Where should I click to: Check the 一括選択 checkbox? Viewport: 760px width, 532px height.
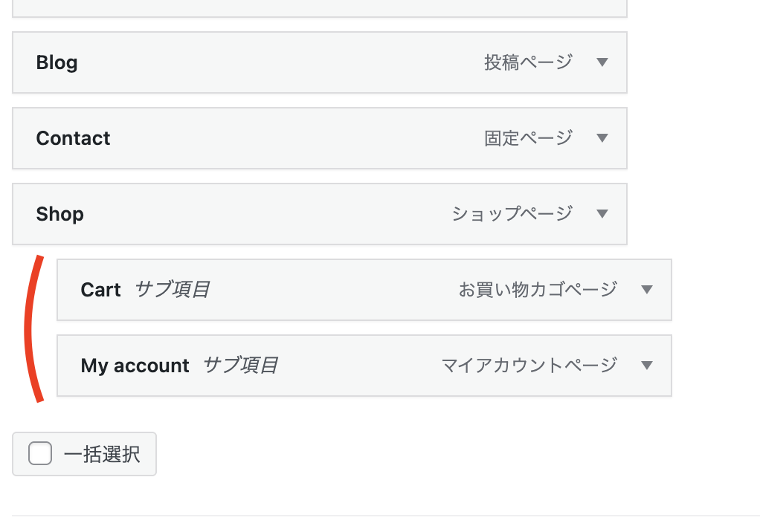40,453
